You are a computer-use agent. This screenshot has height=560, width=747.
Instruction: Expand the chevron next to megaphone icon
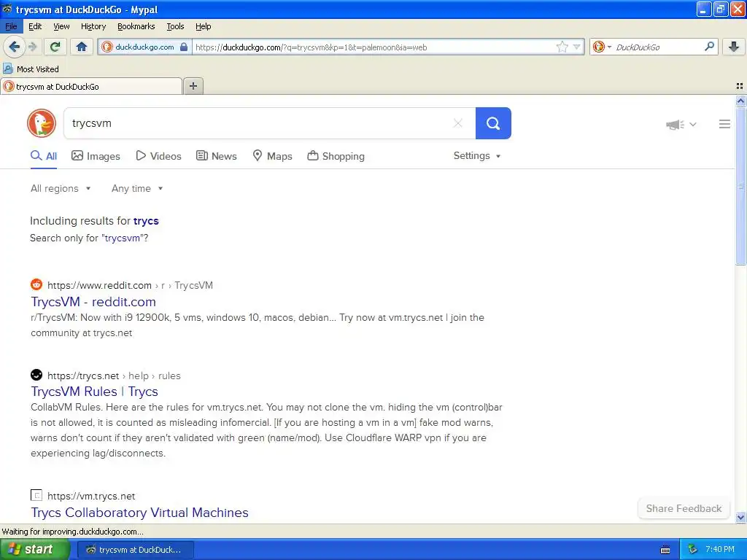click(x=693, y=124)
